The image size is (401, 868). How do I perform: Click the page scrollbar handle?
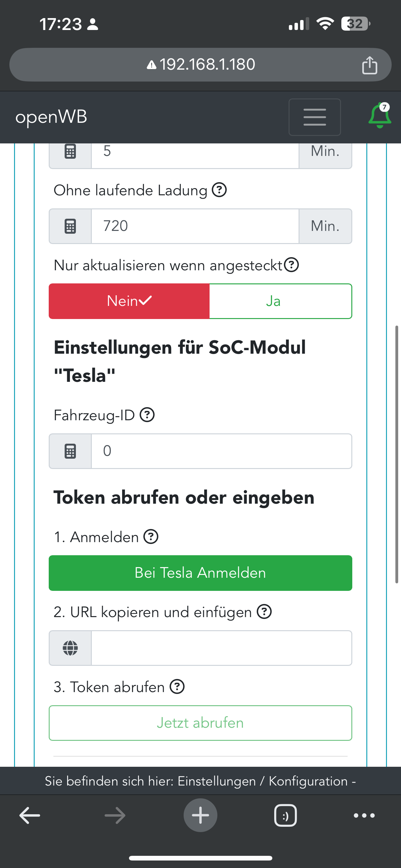coord(397,454)
